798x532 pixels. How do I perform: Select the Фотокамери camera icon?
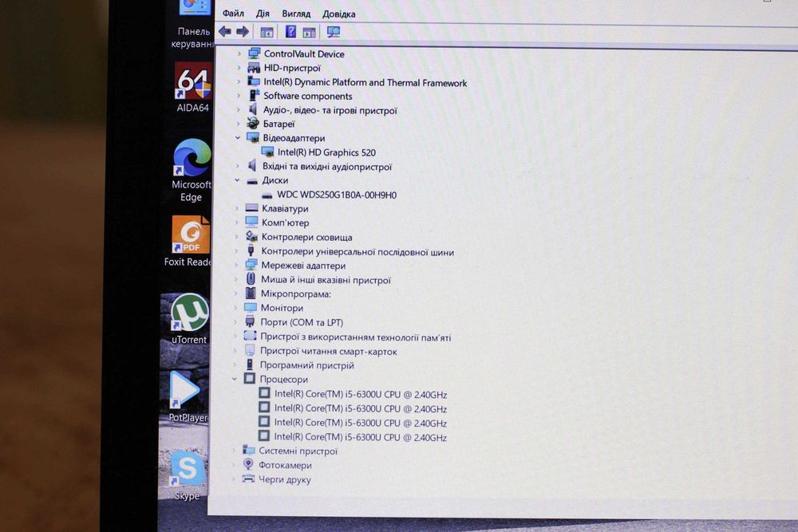click(x=248, y=464)
